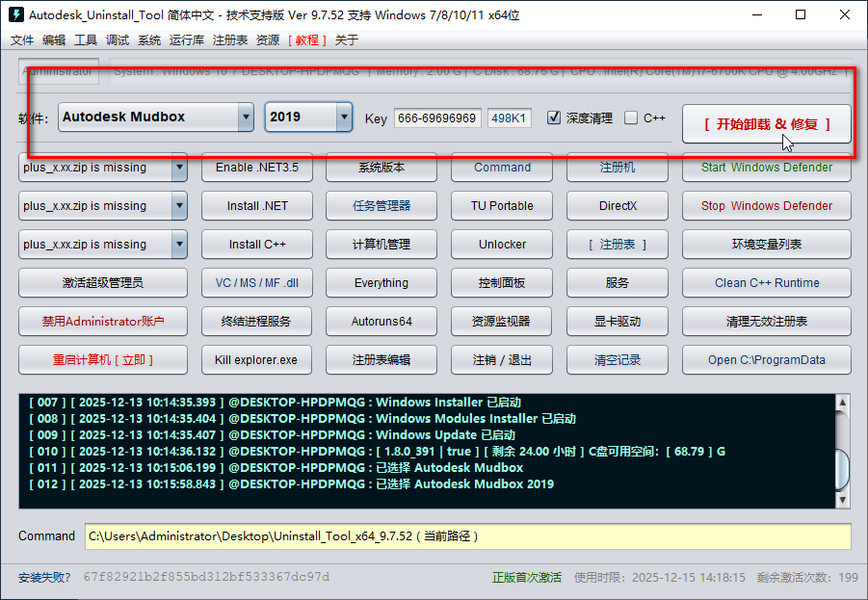The image size is (868, 600).
Task: Expand third plus_x.xx.zip is missing dropdown
Action: pos(179,244)
